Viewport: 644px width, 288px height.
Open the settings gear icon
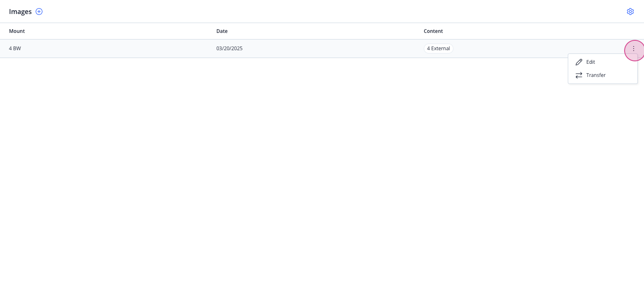630,12
